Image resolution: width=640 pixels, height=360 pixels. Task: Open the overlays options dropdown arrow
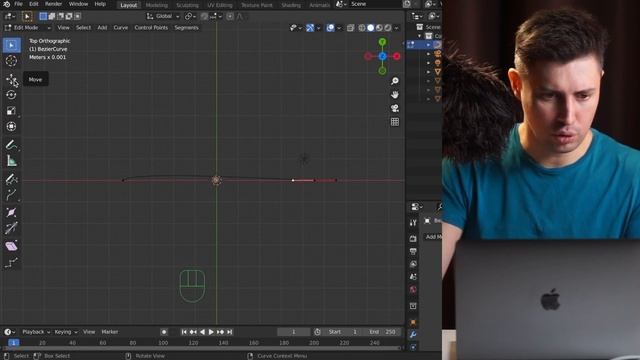[x=339, y=28]
